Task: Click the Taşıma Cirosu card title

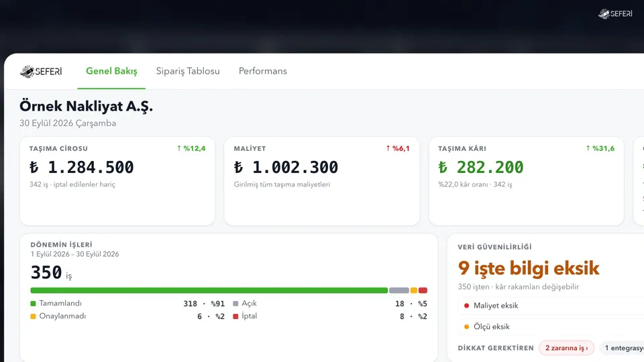Action: coord(58,148)
